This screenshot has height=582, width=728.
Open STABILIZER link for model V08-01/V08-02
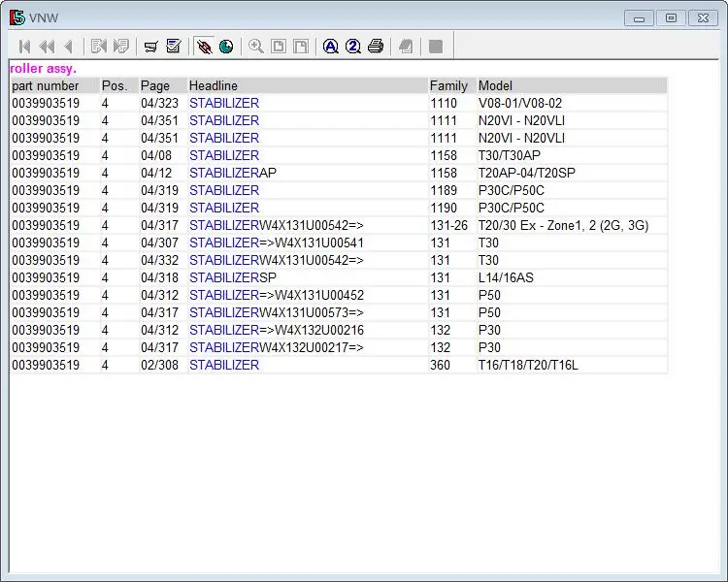tap(224, 104)
